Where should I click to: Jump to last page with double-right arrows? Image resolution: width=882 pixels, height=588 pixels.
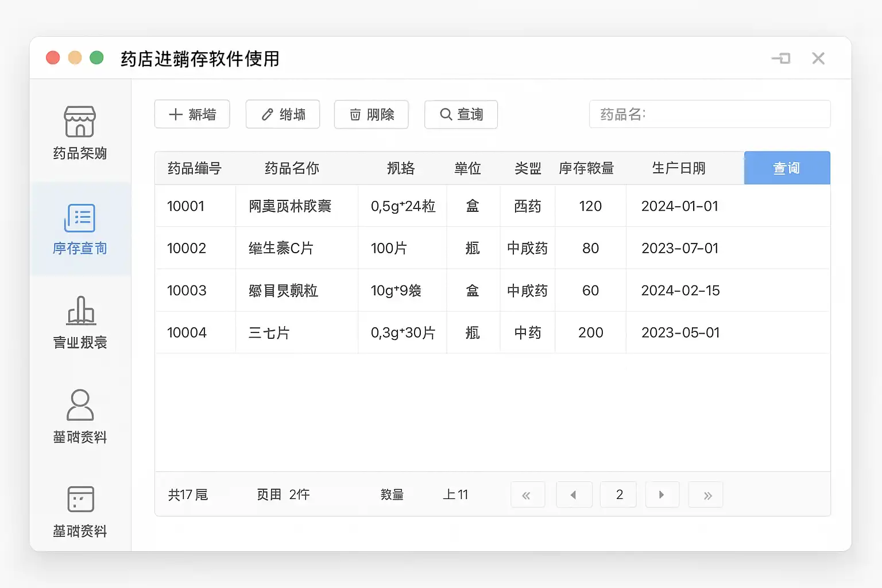[x=706, y=495]
